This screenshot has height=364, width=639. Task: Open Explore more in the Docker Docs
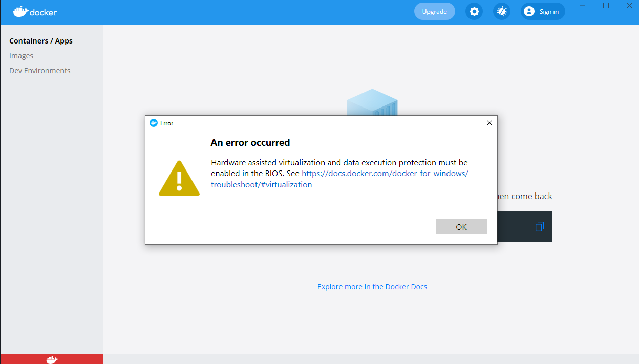tap(372, 287)
